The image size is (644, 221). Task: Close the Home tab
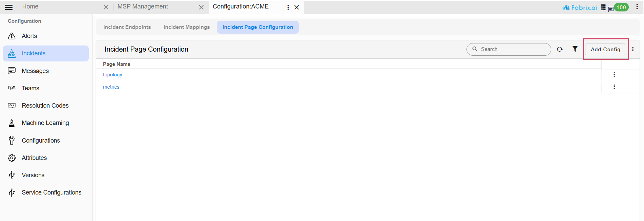coord(106,7)
